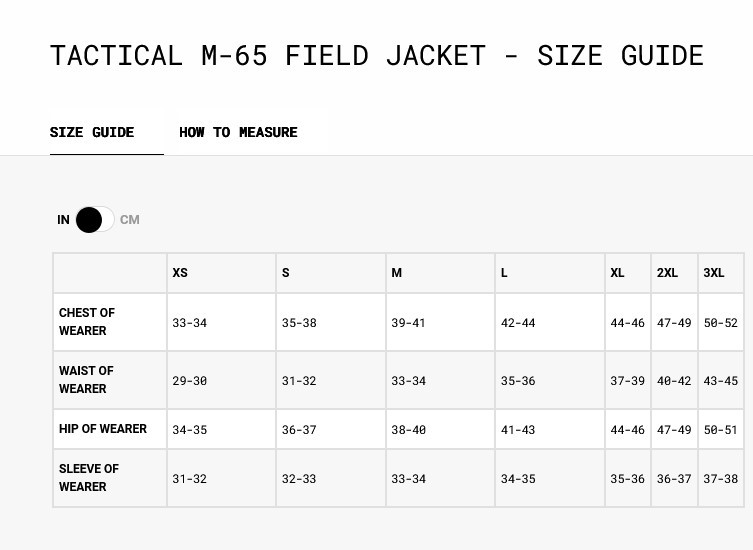Click the Chest of Wearer row label
The image size is (753, 550).
pyautogui.click(x=87, y=322)
